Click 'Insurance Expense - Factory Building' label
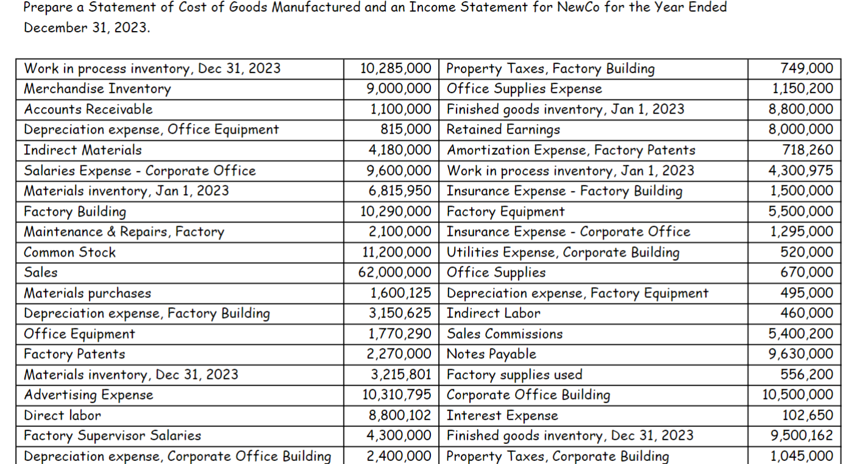The height and width of the screenshot is (464, 868). coord(564,191)
